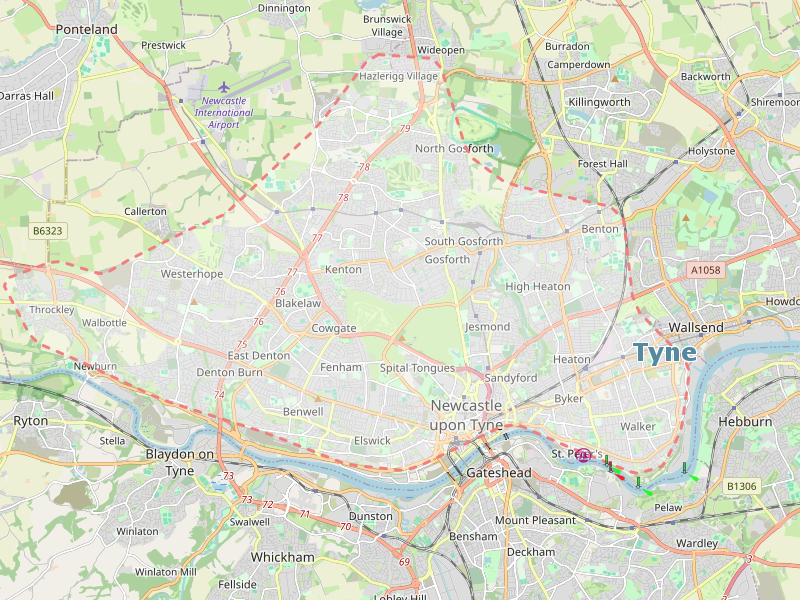This screenshot has width=800, height=600.
Task: Click the Jesmond district label
Action: pyautogui.click(x=487, y=327)
